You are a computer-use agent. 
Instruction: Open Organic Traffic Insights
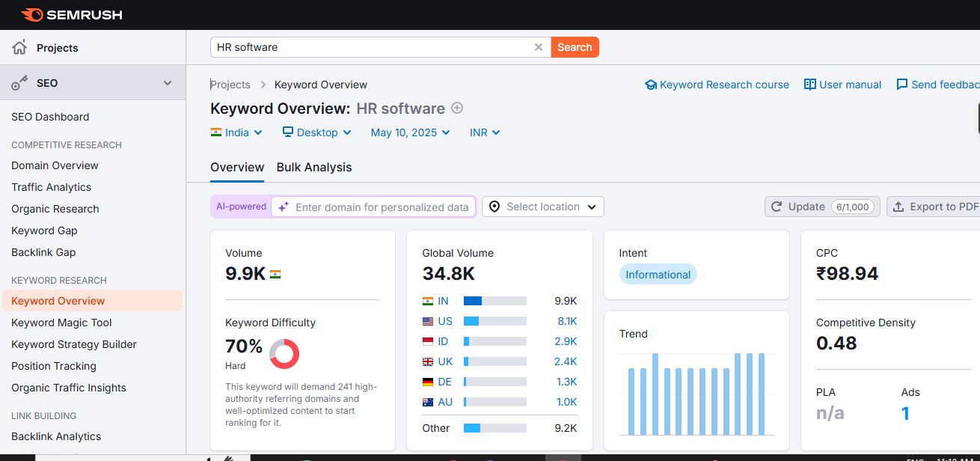pos(69,388)
